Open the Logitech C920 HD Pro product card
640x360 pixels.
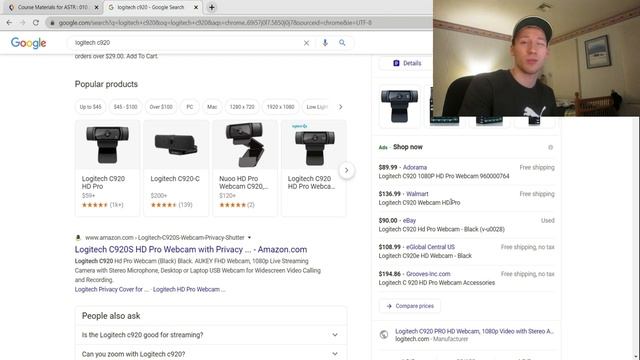point(107,168)
